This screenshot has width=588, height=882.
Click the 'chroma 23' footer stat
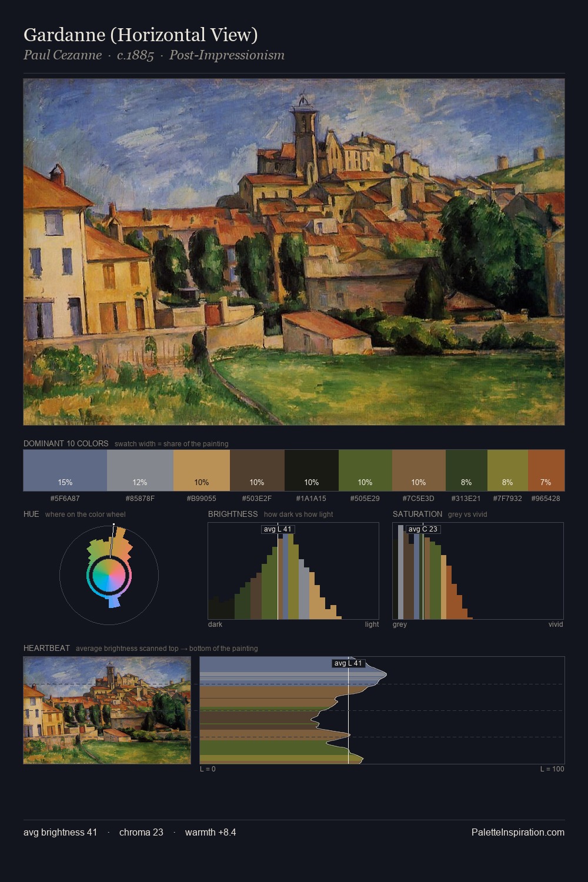tap(141, 832)
